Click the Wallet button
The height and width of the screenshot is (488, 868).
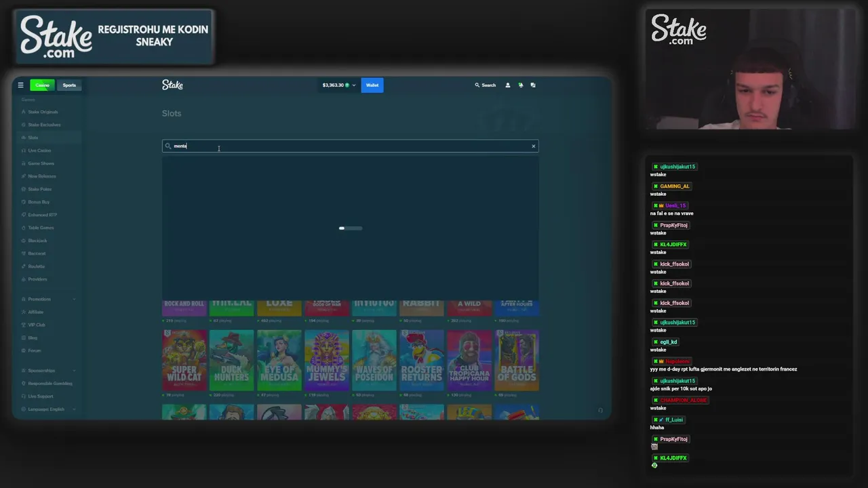(372, 85)
